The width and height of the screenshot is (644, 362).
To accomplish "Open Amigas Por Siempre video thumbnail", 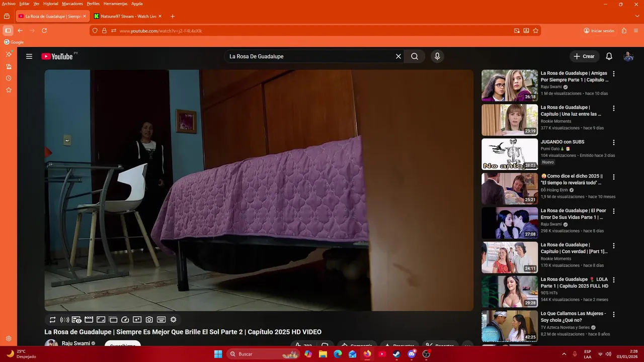I will pos(510,85).
